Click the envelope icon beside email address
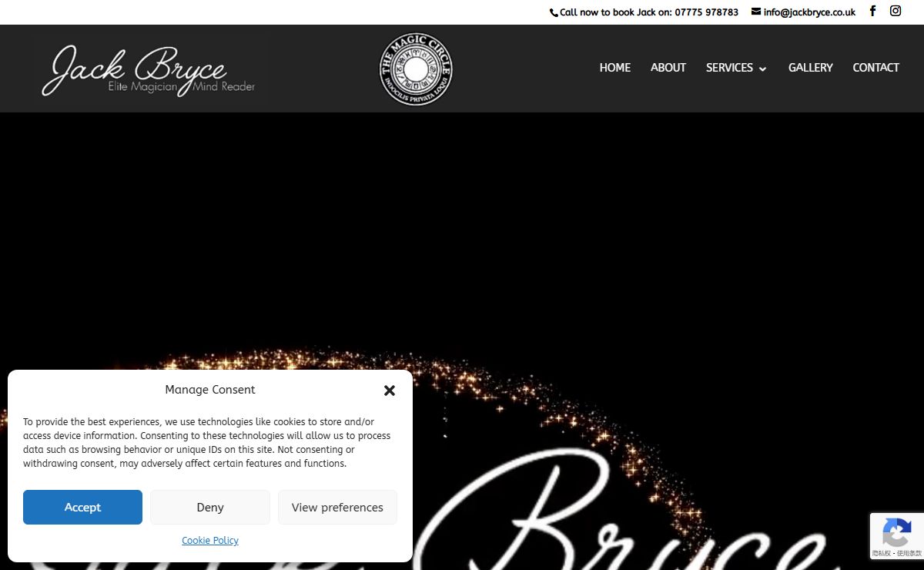The image size is (924, 570). (x=756, y=12)
